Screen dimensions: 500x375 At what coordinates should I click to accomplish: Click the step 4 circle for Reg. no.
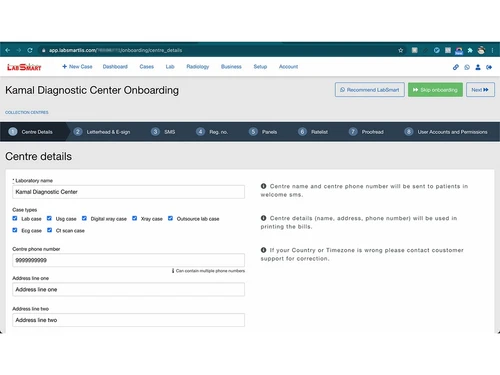coord(200,132)
